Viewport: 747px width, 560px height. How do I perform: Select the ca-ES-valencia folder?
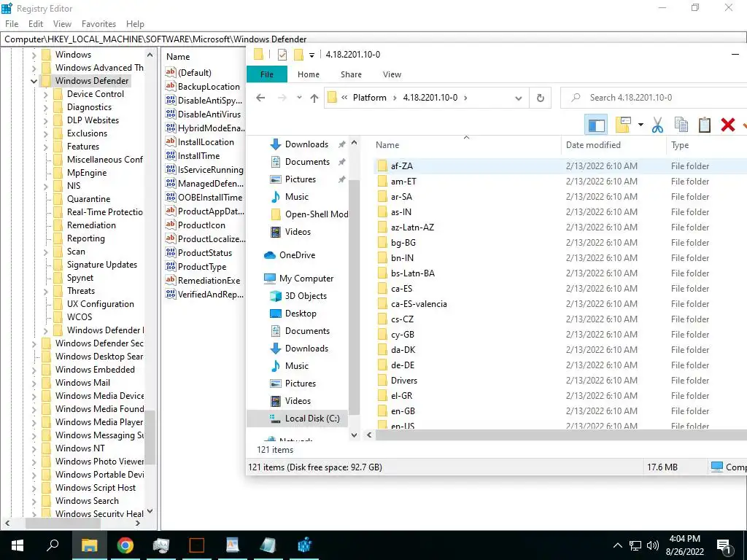pyautogui.click(x=419, y=304)
